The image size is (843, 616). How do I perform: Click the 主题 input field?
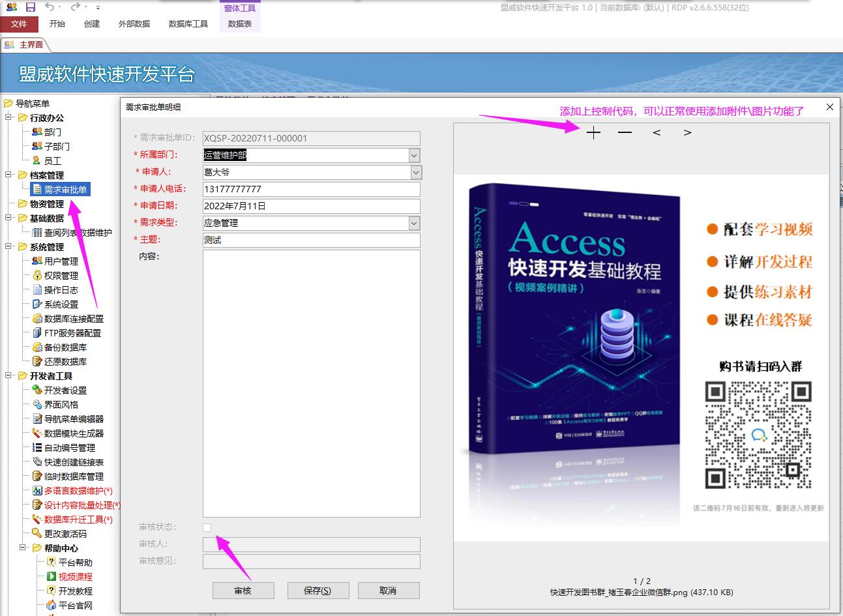point(312,240)
